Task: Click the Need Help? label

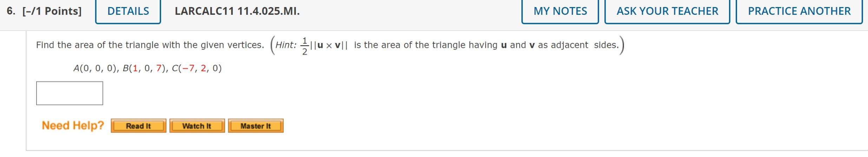Action: pyautogui.click(x=73, y=125)
